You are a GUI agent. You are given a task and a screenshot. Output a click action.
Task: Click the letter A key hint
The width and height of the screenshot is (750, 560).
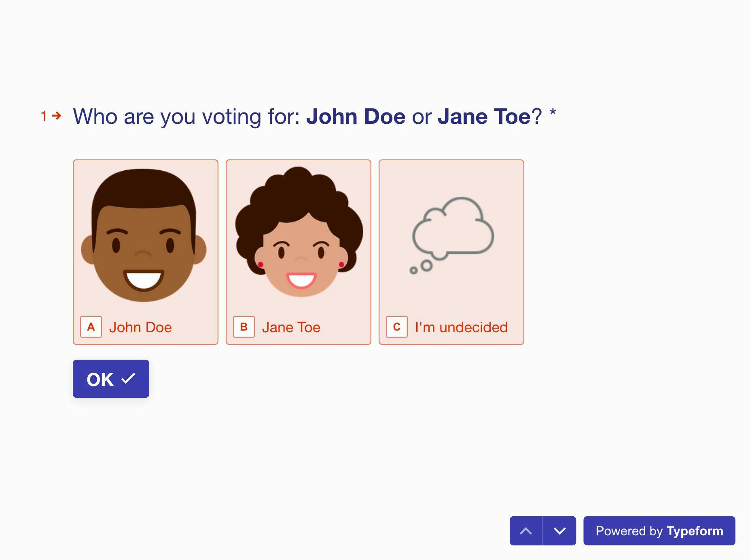click(x=91, y=327)
